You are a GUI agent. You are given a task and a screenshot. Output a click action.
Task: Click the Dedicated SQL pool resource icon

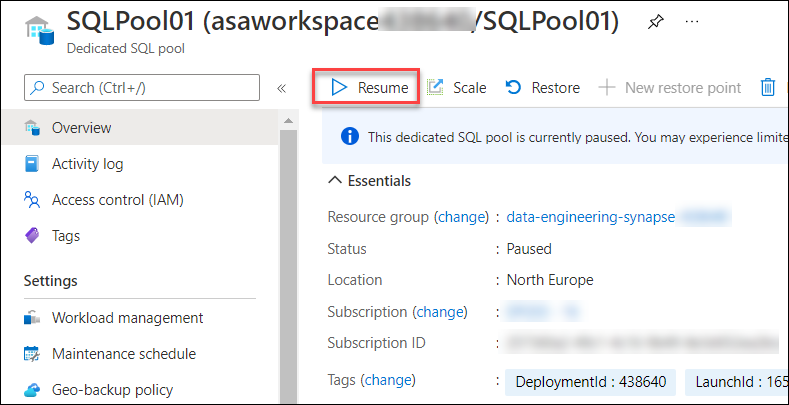tap(39, 30)
